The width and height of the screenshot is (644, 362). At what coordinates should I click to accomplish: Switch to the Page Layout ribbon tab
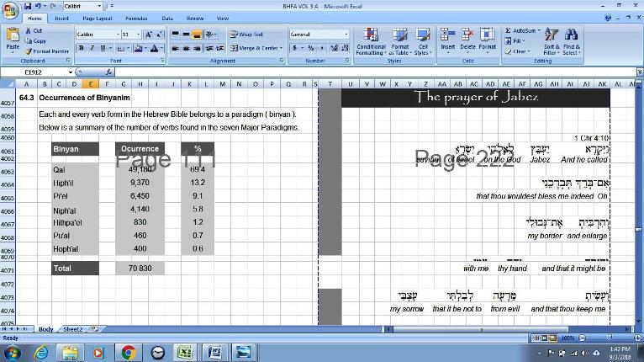(98, 18)
